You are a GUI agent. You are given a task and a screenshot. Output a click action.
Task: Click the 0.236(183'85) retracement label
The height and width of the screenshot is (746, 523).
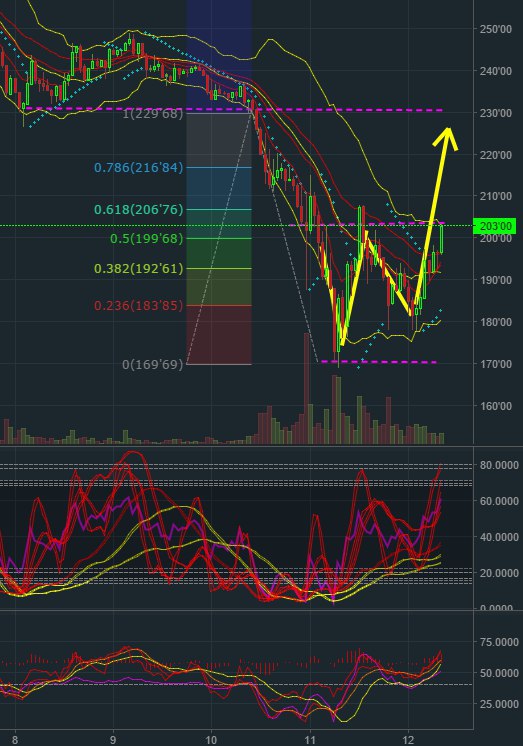138,305
